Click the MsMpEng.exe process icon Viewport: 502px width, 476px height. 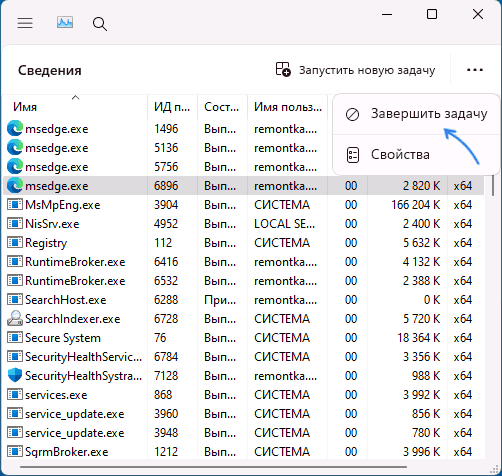point(15,205)
